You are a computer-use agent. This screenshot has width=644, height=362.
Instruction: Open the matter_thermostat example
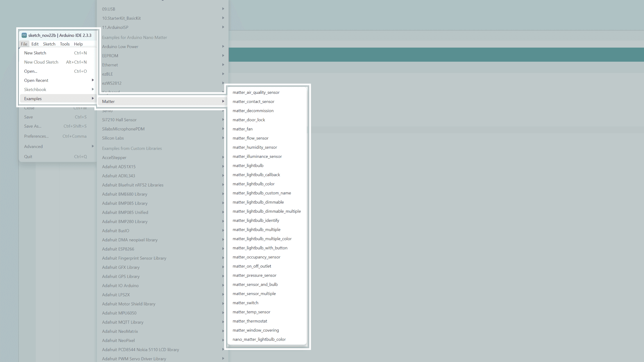pyautogui.click(x=250, y=321)
